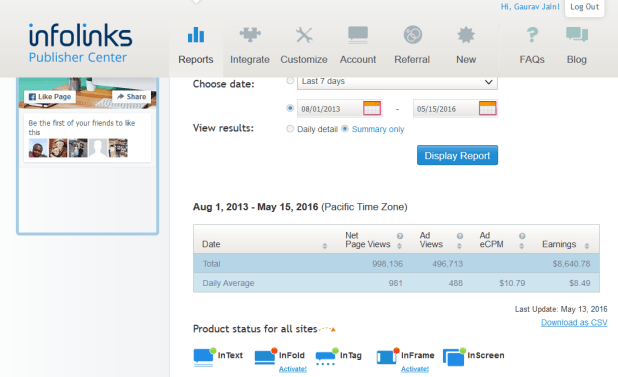Viewport: 618px width, 377px height.
Task: Click the Facebook Like Page button
Action: (50, 97)
